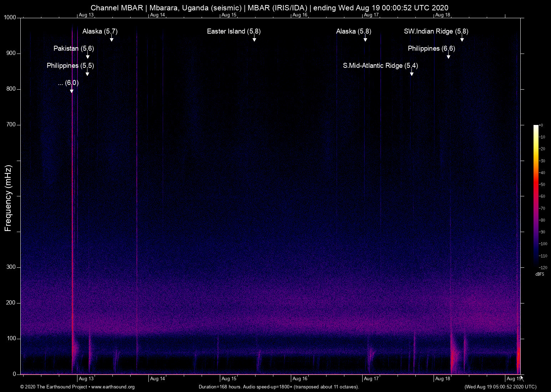Select the Aug 14 label on the bottom axis

tap(157, 379)
